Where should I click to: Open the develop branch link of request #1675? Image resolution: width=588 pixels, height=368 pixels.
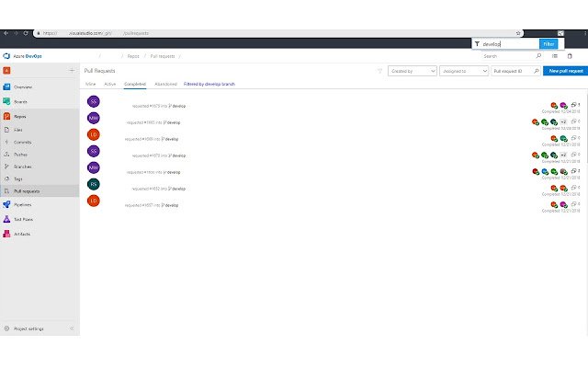(x=177, y=106)
